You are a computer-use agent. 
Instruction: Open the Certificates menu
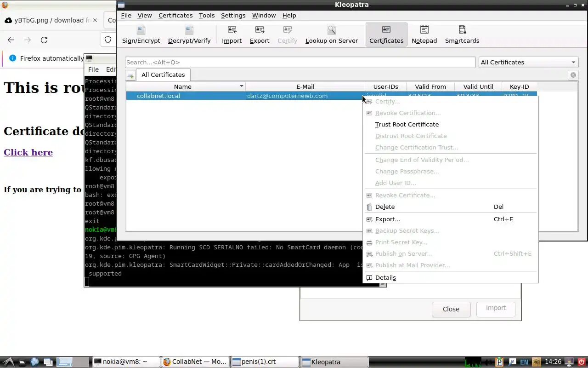(x=175, y=15)
